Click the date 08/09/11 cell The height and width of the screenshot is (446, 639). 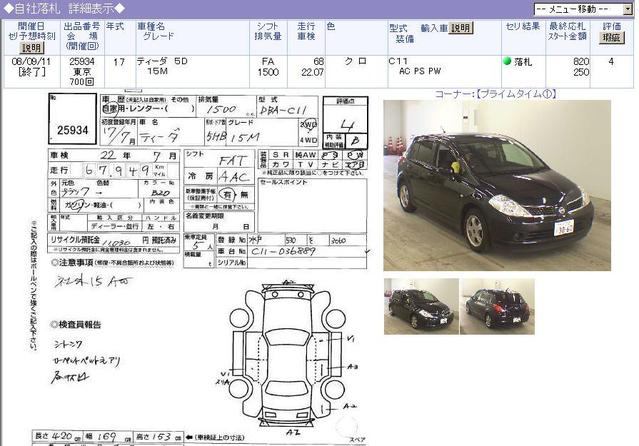point(31,62)
